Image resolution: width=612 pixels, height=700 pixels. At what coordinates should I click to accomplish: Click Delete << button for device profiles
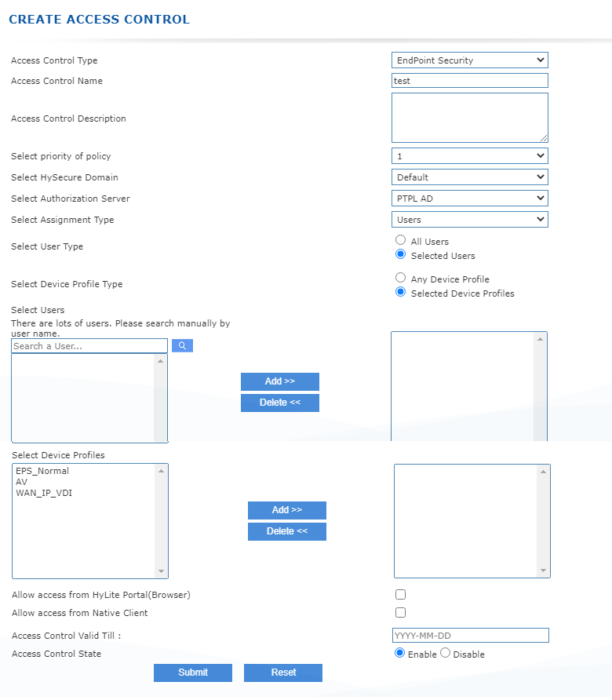[x=287, y=531]
